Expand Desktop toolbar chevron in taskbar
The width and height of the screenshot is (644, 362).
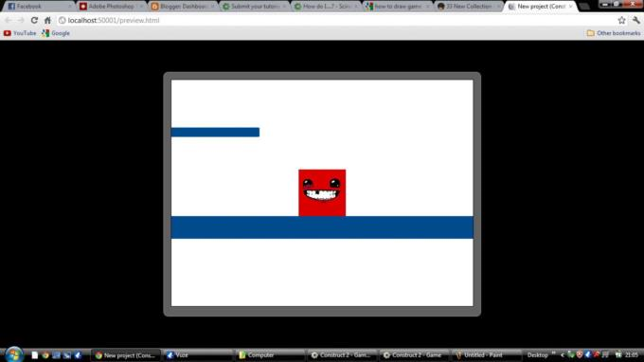click(553, 353)
